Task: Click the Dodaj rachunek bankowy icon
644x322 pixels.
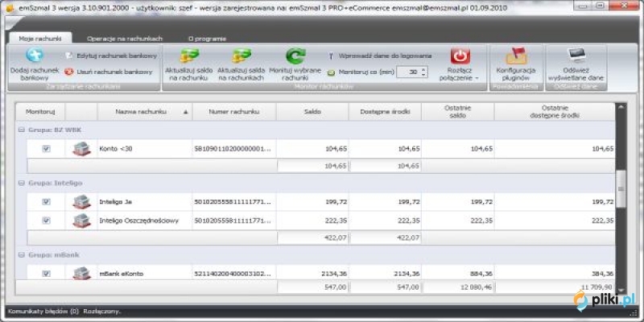Action: point(35,55)
